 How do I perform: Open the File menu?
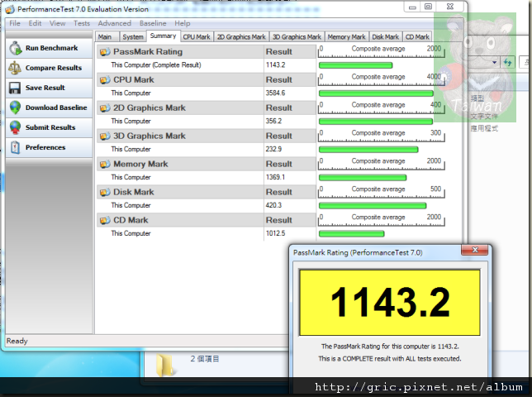(x=15, y=23)
